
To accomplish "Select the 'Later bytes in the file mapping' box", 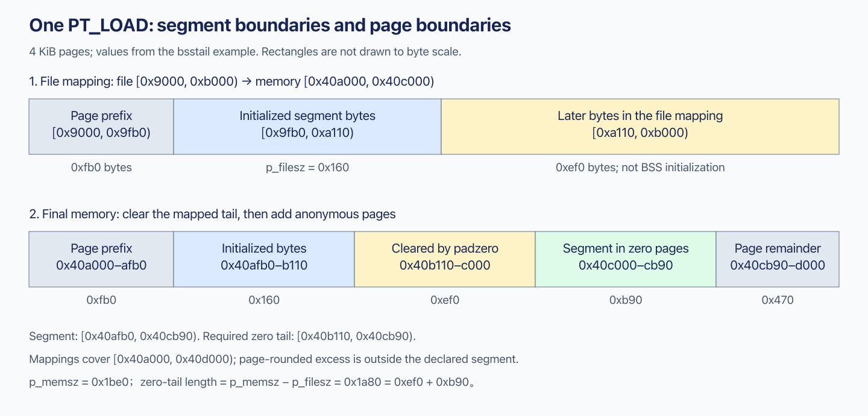I will 640,127.
